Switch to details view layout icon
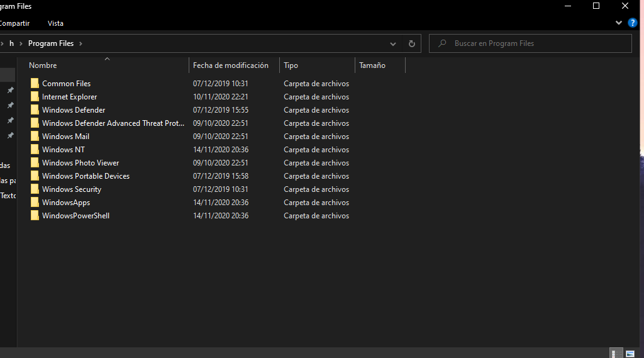The height and width of the screenshot is (358, 644). click(x=615, y=354)
